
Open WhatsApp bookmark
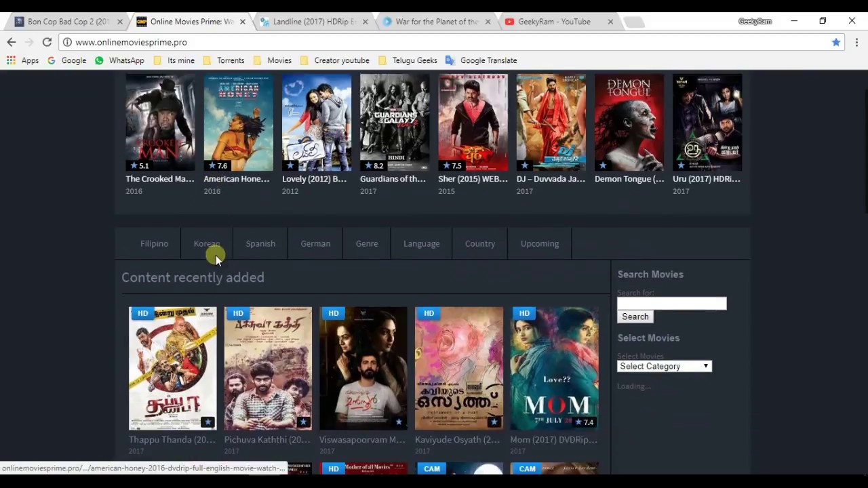(x=119, y=60)
